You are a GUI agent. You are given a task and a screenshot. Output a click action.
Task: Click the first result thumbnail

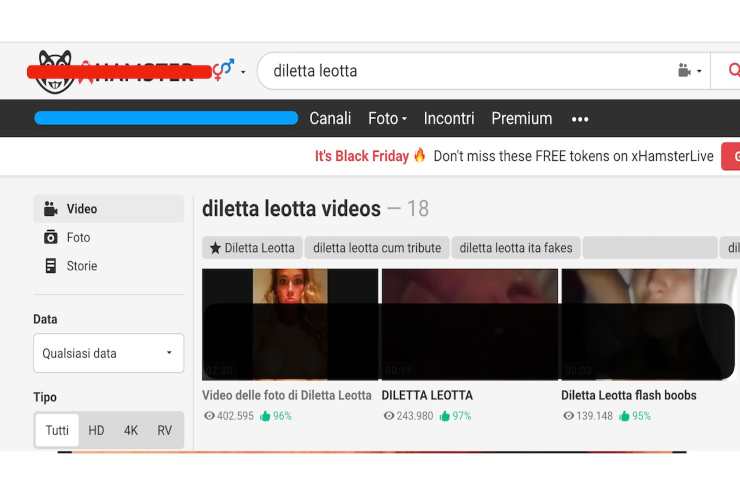(290, 324)
